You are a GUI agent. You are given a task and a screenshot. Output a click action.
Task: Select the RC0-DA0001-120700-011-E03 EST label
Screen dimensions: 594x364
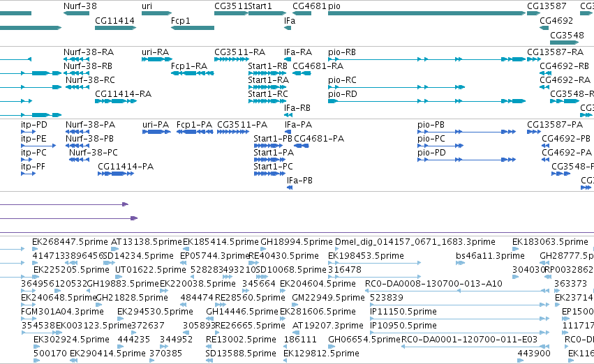coord(469,340)
